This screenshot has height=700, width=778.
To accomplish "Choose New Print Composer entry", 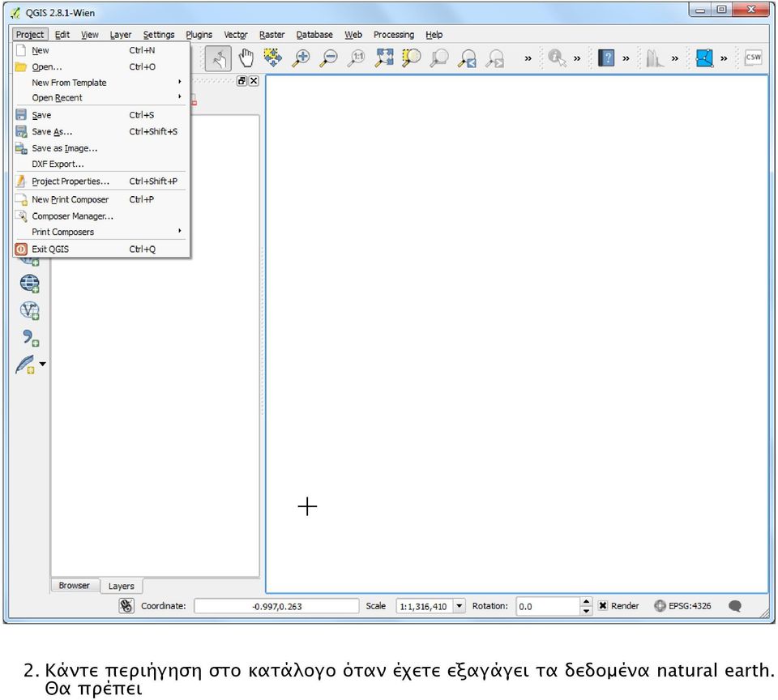I will [x=101, y=199].
